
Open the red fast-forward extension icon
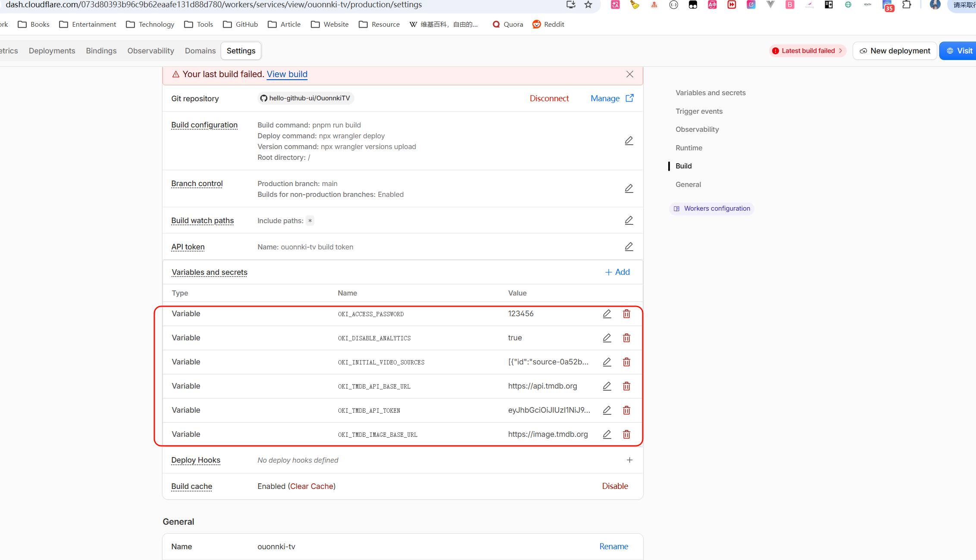[x=732, y=5]
